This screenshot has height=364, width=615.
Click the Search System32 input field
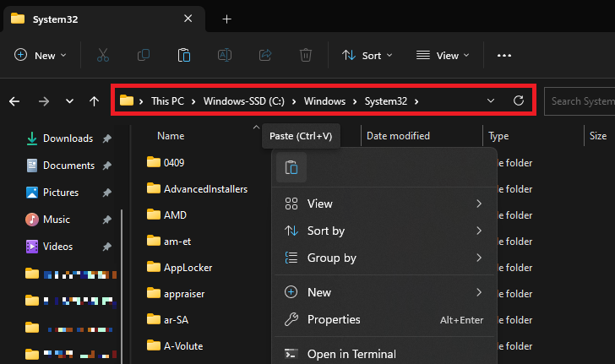coord(580,101)
